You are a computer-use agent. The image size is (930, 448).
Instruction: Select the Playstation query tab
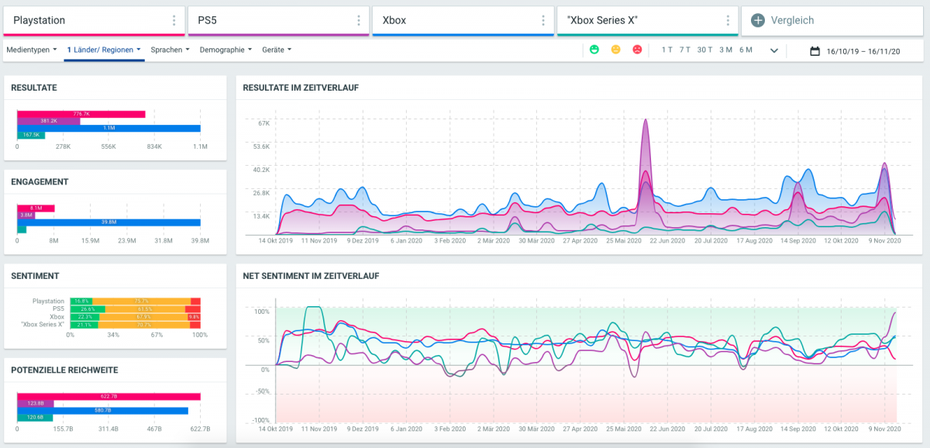94,21
